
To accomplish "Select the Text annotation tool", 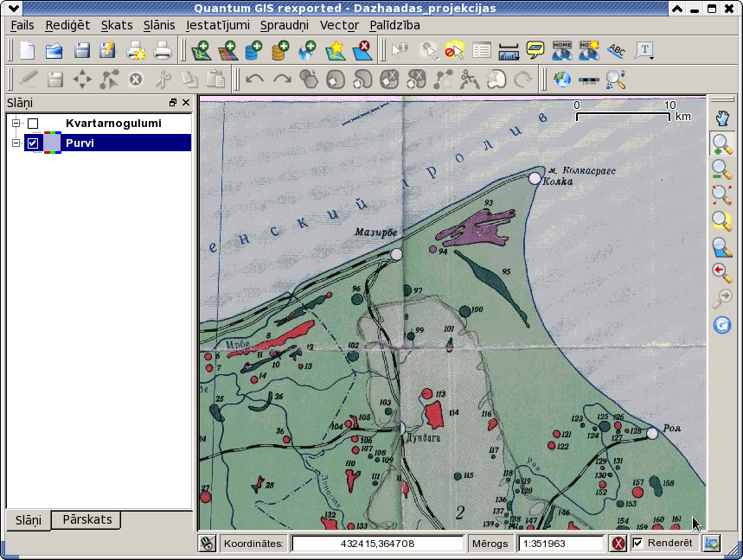I will coord(644,50).
